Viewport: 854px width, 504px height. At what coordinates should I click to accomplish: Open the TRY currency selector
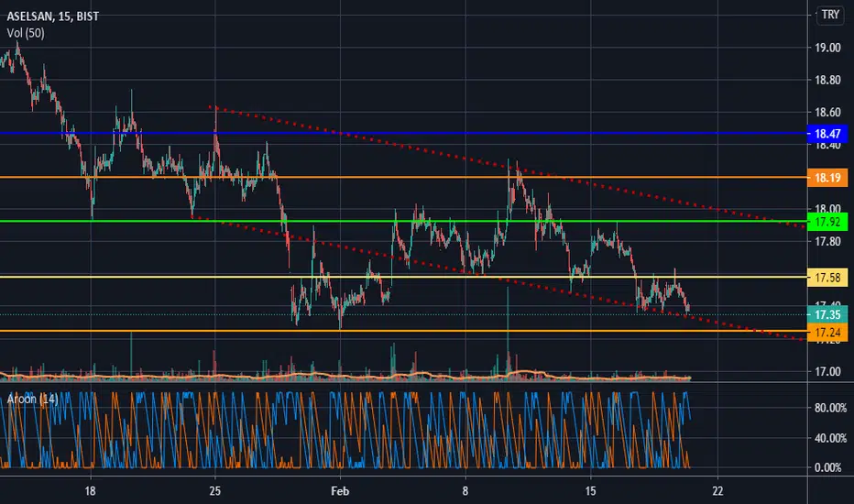pyautogui.click(x=830, y=15)
